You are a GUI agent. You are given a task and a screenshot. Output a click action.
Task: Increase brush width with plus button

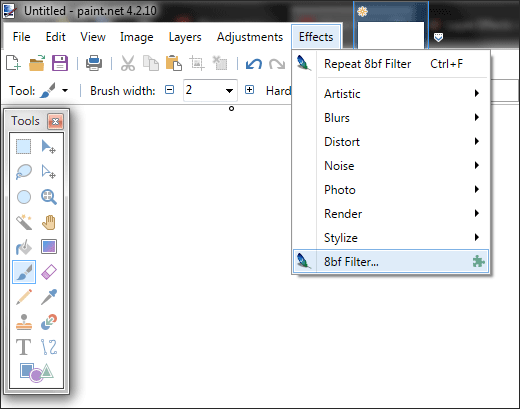click(249, 90)
